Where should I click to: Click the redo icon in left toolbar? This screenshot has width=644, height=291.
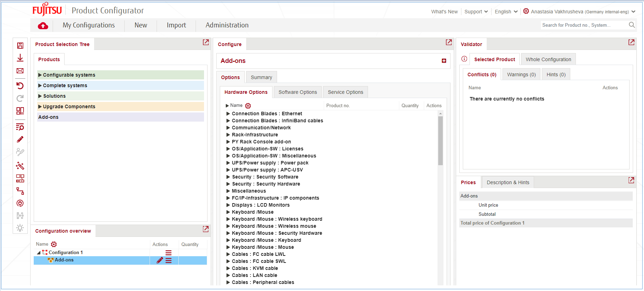pos(20,98)
